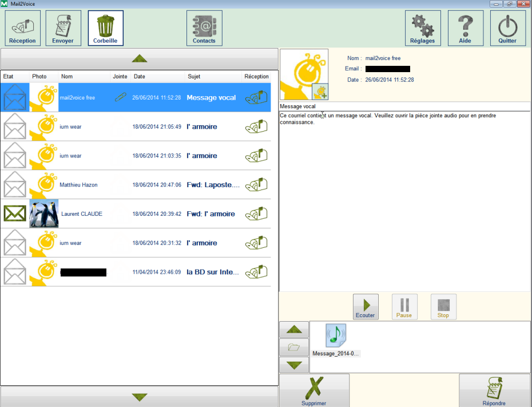Viewport: 532px width, 407px height.
Task: Sort messages by the Jointe column
Action: (x=121, y=77)
